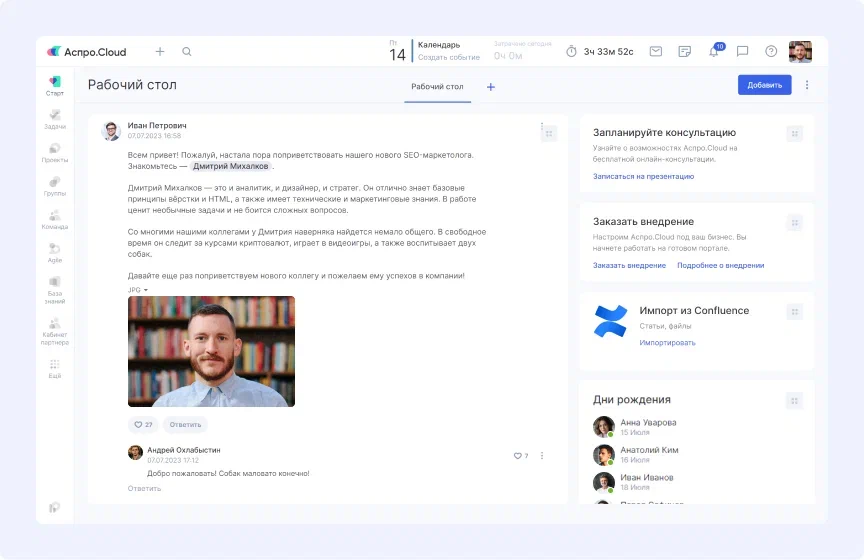
Task: Open options menu on Андрей Охлабыстин comment
Action: [x=542, y=456]
